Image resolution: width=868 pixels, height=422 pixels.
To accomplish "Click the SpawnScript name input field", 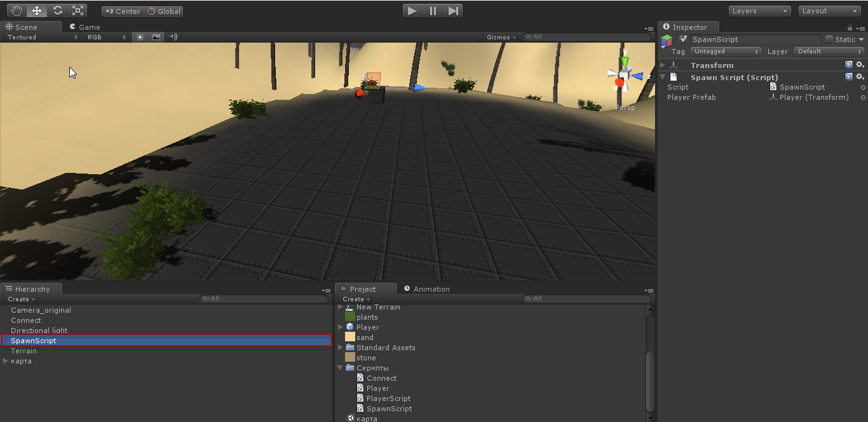I will [755, 39].
